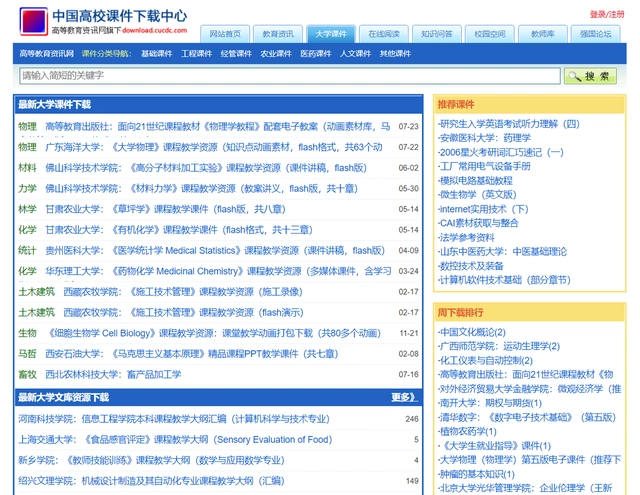Select 基础课件 category

click(156, 53)
